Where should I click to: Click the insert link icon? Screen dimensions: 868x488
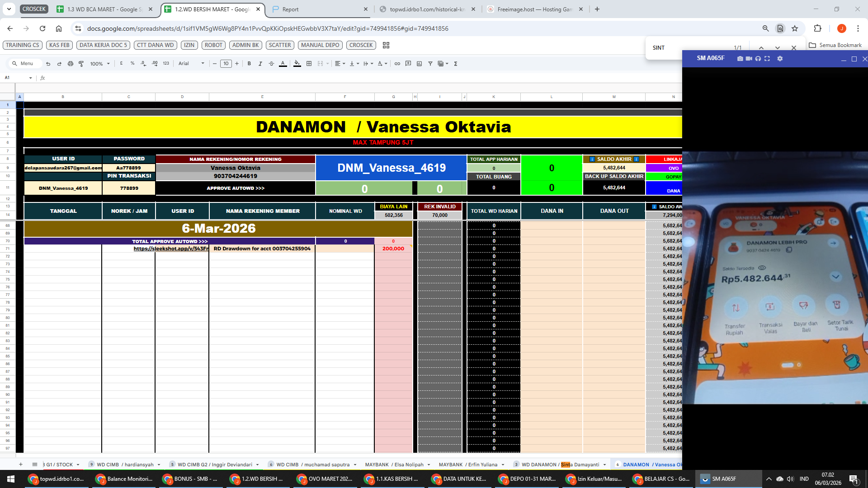click(397, 64)
